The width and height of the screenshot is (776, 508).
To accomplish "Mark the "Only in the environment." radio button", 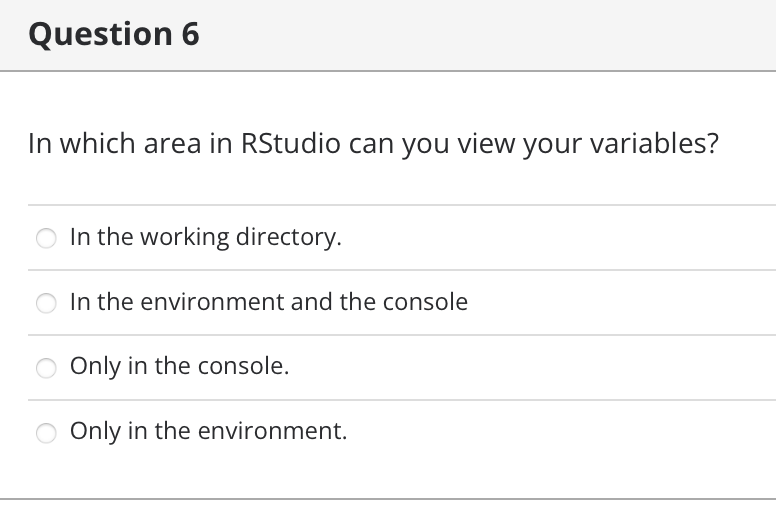I will point(46,433).
